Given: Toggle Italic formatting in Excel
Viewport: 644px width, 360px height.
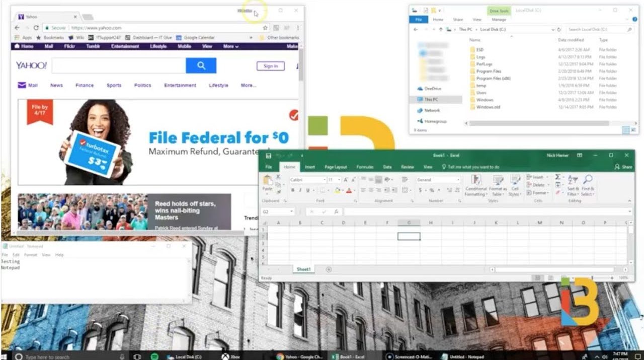Looking at the screenshot, I should pos(300,190).
